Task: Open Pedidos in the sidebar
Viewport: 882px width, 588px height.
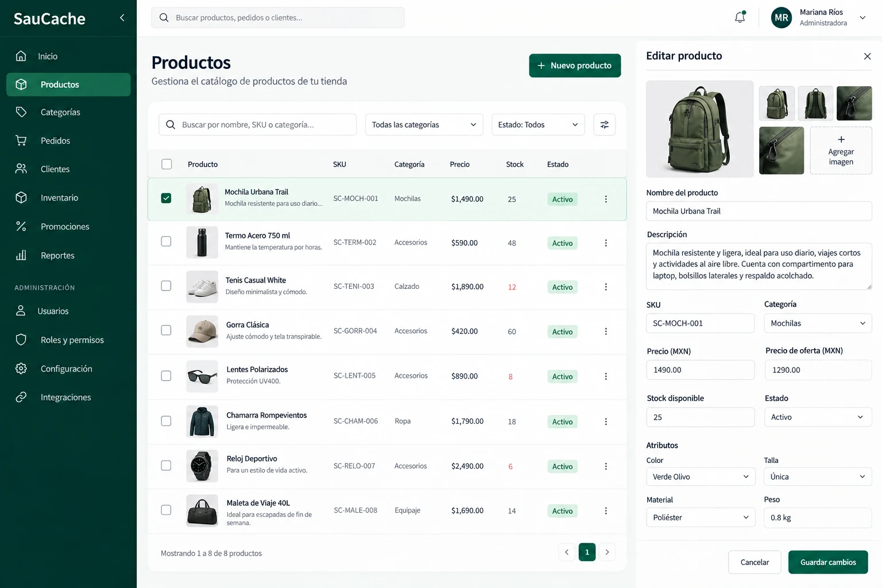Action: click(68, 141)
